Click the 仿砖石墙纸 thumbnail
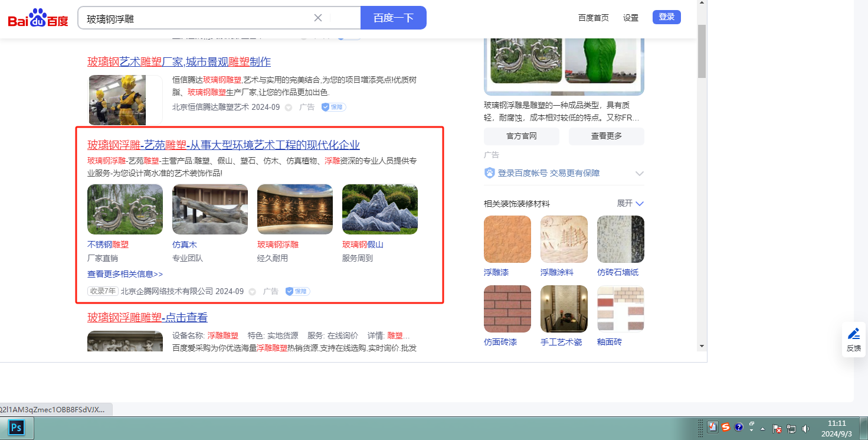This screenshot has height=440, width=868. tap(621, 239)
